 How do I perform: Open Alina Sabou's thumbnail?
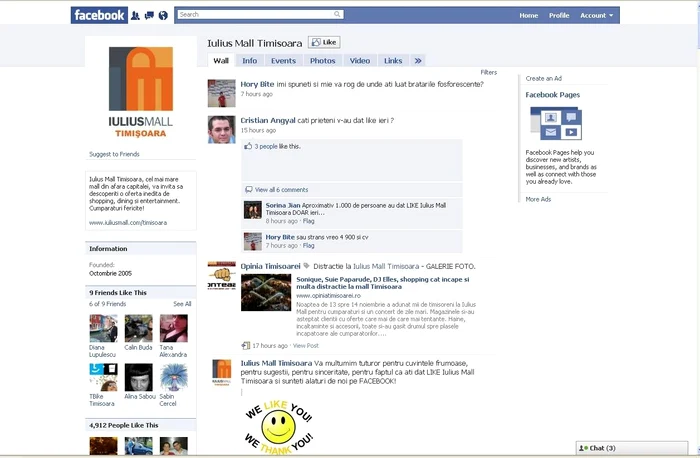click(139, 377)
